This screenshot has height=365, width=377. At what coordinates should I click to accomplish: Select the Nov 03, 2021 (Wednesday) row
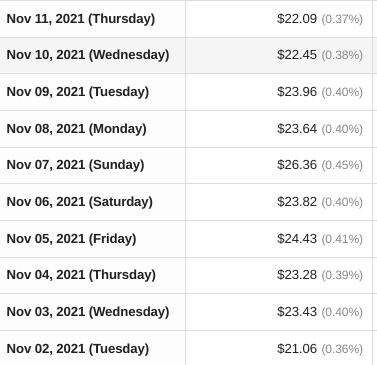[188, 312]
